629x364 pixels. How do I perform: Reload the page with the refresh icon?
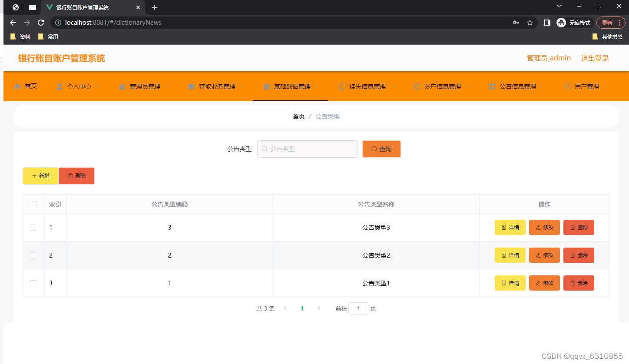[x=41, y=23]
